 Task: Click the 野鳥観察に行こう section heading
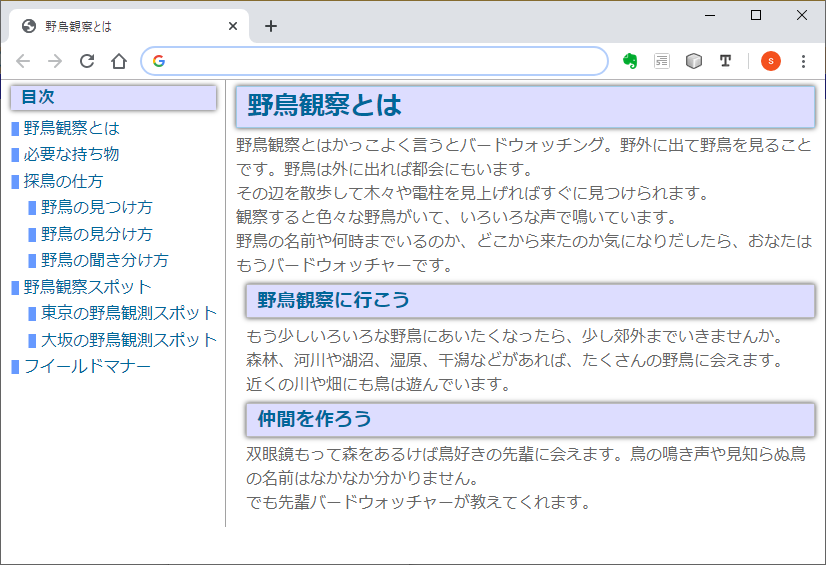coord(334,300)
